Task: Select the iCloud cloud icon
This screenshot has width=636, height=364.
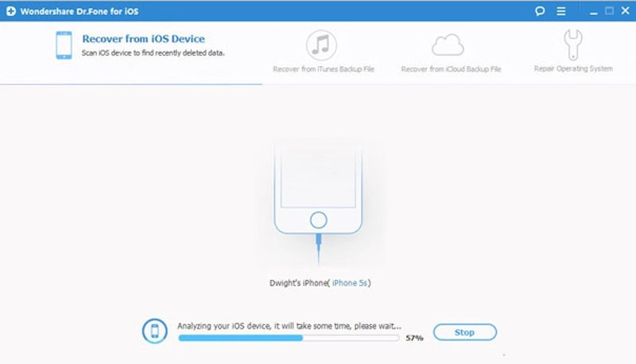Action: coord(448,45)
